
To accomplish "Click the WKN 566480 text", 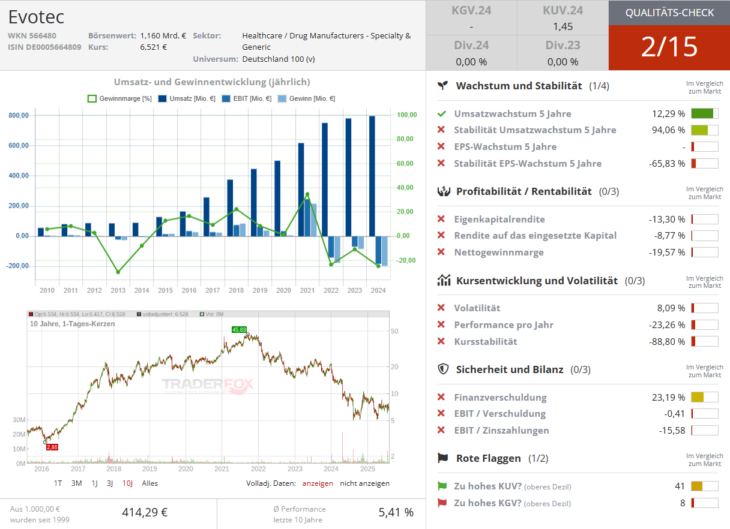I will [32, 35].
